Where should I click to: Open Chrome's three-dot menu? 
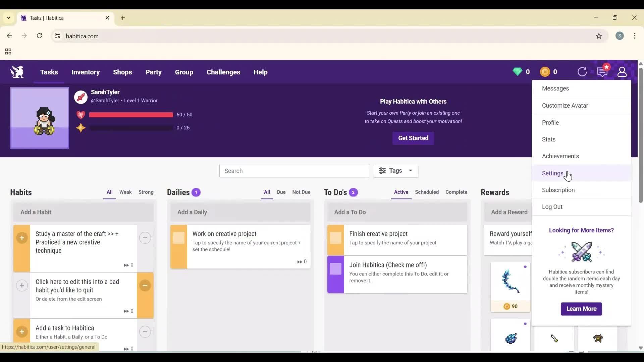pos(635,36)
